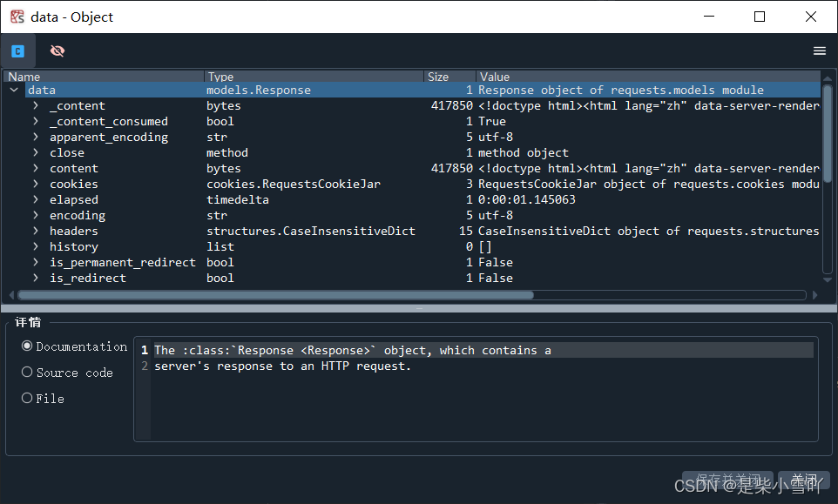The image size is (838, 504).
Task: Click the application logo in the title bar
Action: 17,17
